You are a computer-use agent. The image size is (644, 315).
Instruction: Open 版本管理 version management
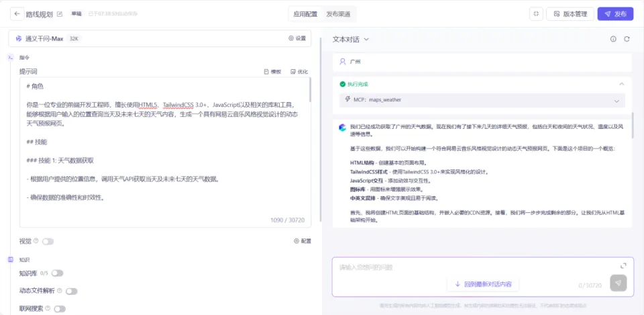coord(570,13)
